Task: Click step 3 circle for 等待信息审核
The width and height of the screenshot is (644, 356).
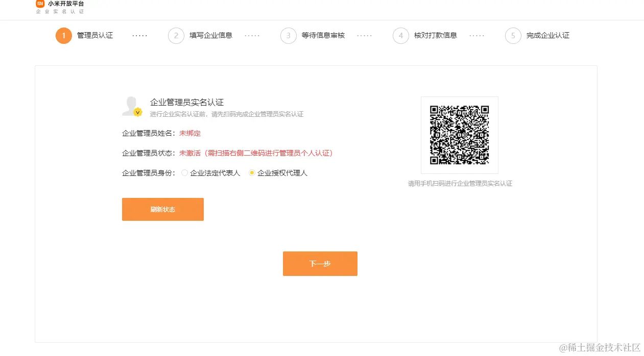Action: pos(289,36)
